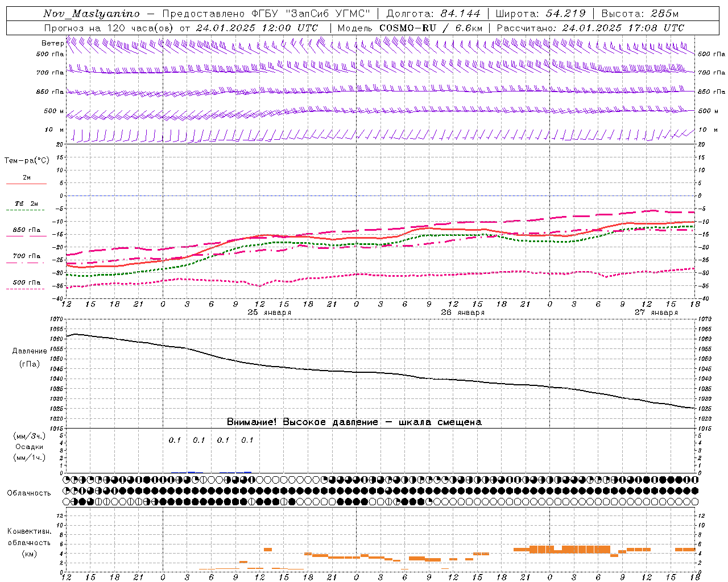
Task: Click the left 850 гПа wind level label
Action: coord(50,92)
